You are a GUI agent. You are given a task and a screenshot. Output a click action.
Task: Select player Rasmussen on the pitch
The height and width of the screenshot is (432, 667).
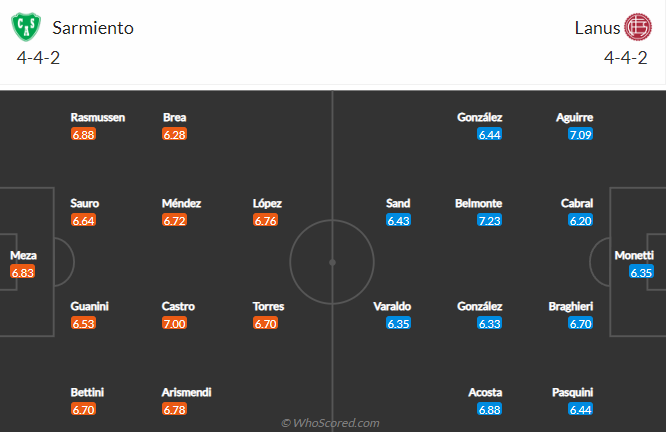(x=98, y=117)
